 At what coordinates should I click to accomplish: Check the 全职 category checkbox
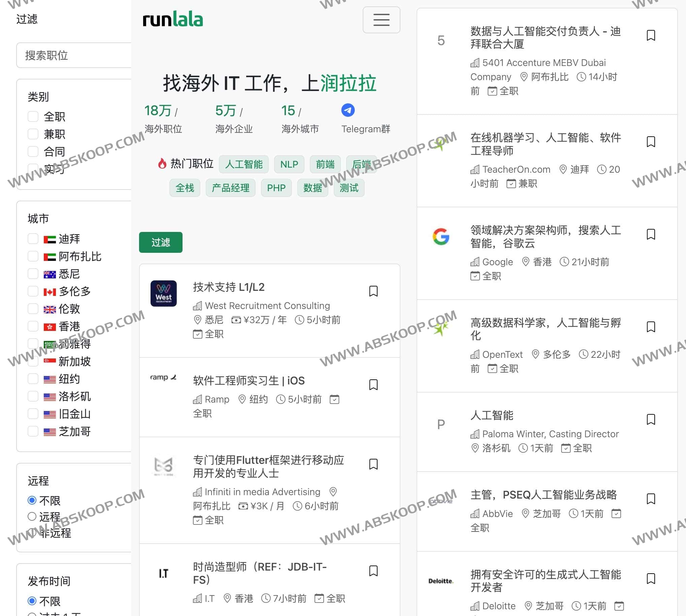pos(33,116)
